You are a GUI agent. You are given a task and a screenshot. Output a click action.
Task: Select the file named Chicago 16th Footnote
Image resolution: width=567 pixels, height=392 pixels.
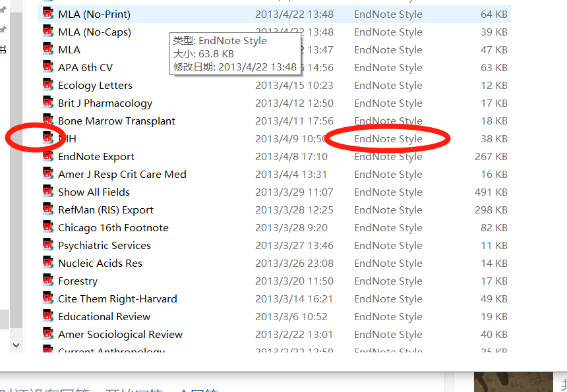tap(113, 227)
